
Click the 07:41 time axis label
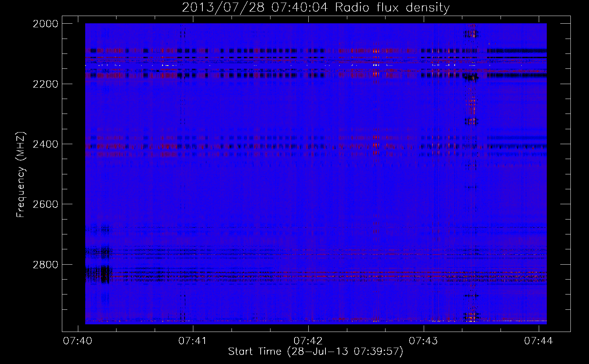[x=193, y=341]
